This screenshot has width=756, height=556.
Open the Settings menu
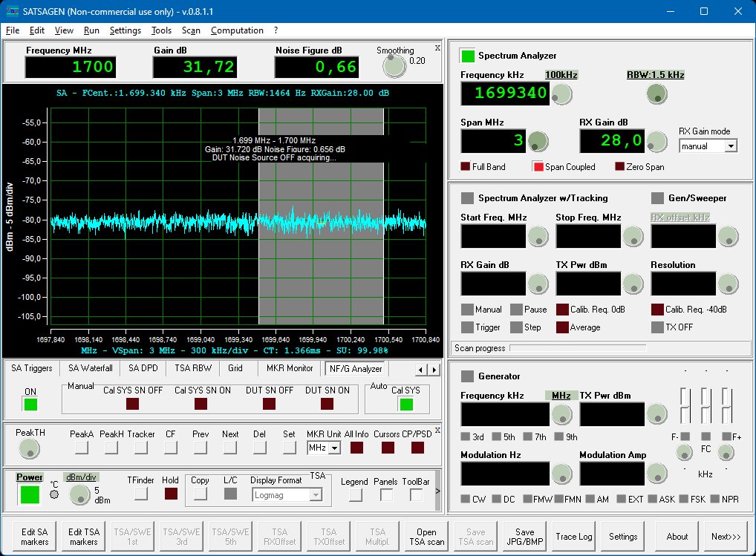tap(126, 30)
